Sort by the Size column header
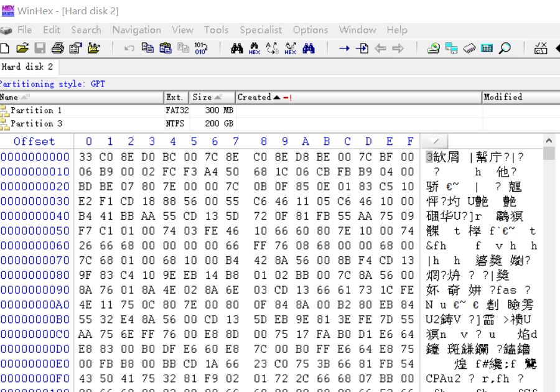Viewport: 560px width, 392px height. click(212, 97)
